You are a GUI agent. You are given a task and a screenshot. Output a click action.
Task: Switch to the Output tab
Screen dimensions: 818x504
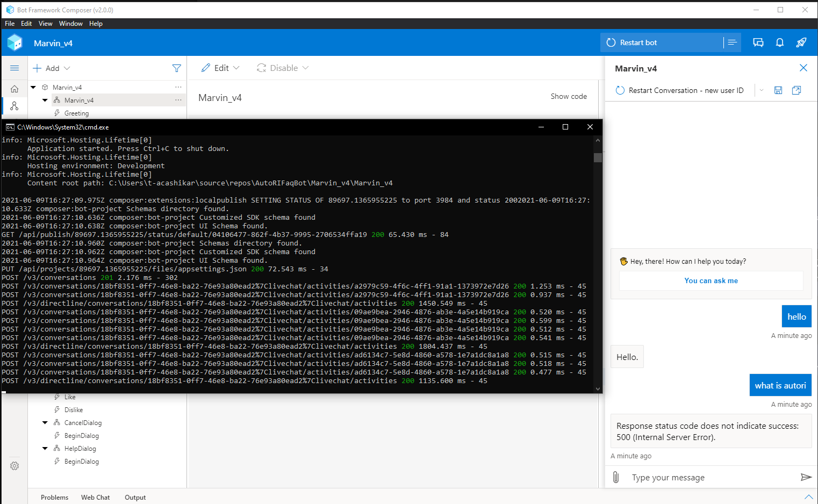(x=135, y=497)
